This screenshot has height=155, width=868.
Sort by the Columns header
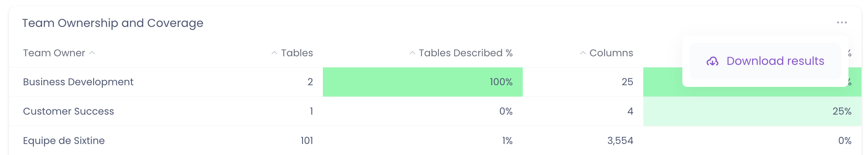(611, 53)
